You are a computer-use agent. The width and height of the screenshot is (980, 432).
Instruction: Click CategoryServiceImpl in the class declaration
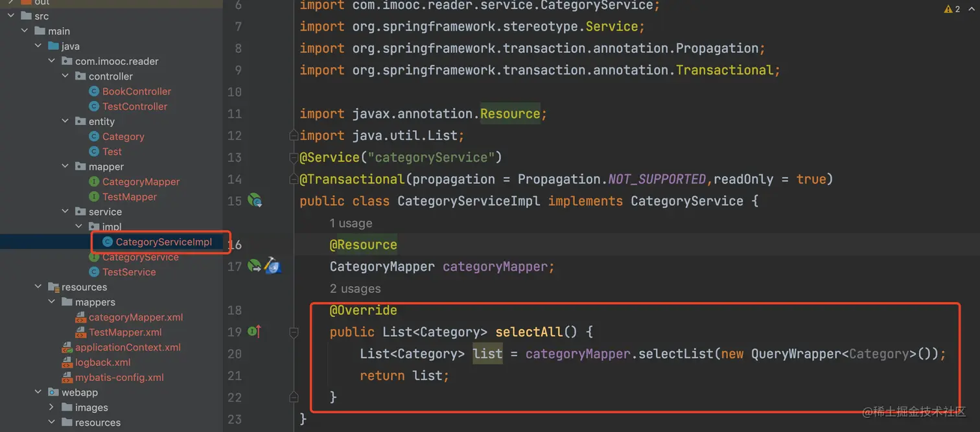pos(469,201)
